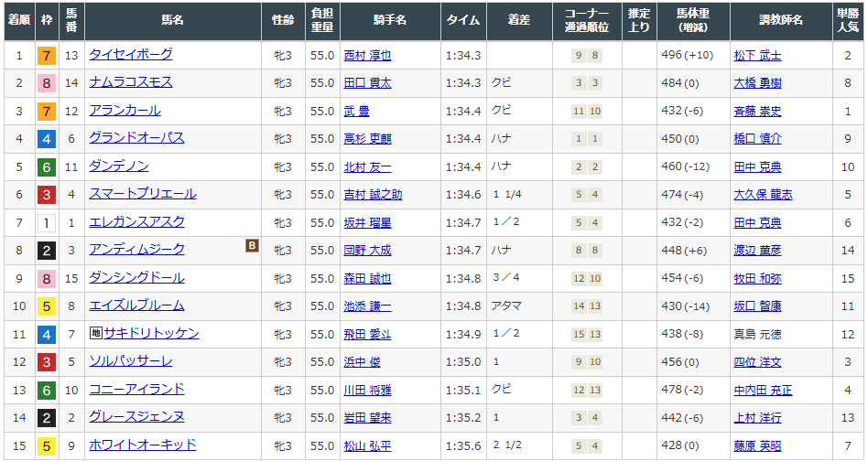Screen dimensions: 868x461
Task: Click the red frame 3 badge for ソルパッサーレ
Action: point(46,362)
